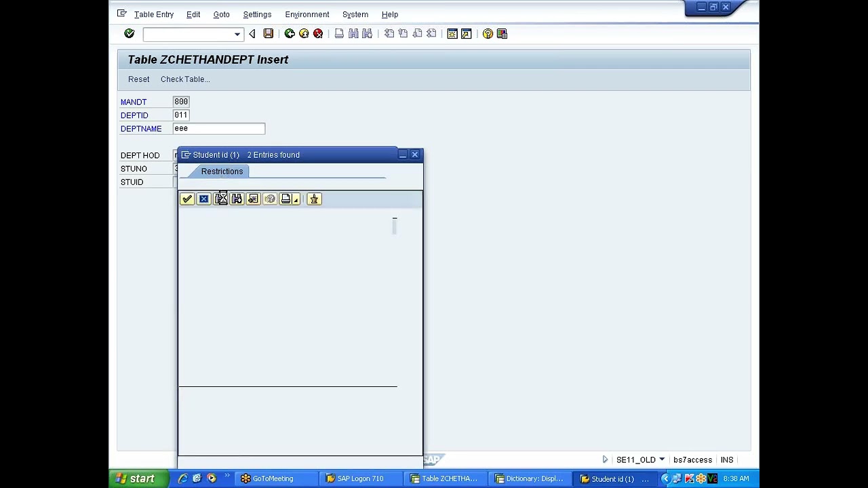Click the greyed help icon in dialog toolbar

[x=270, y=199]
